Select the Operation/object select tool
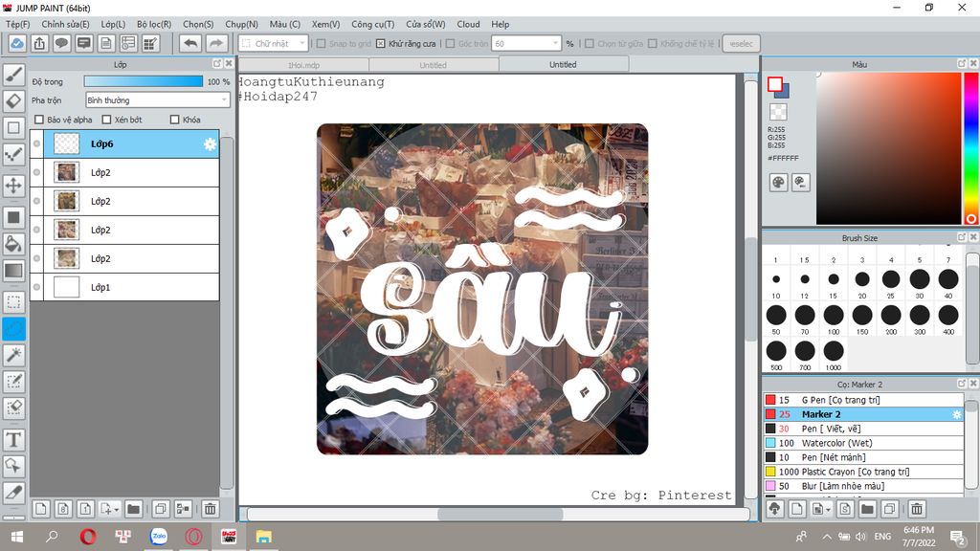The image size is (980, 551). pyautogui.click(x=13, y=466)
